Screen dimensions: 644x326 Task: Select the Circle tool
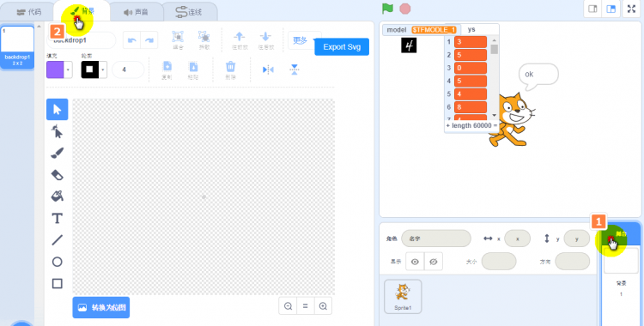pos(57,262)
